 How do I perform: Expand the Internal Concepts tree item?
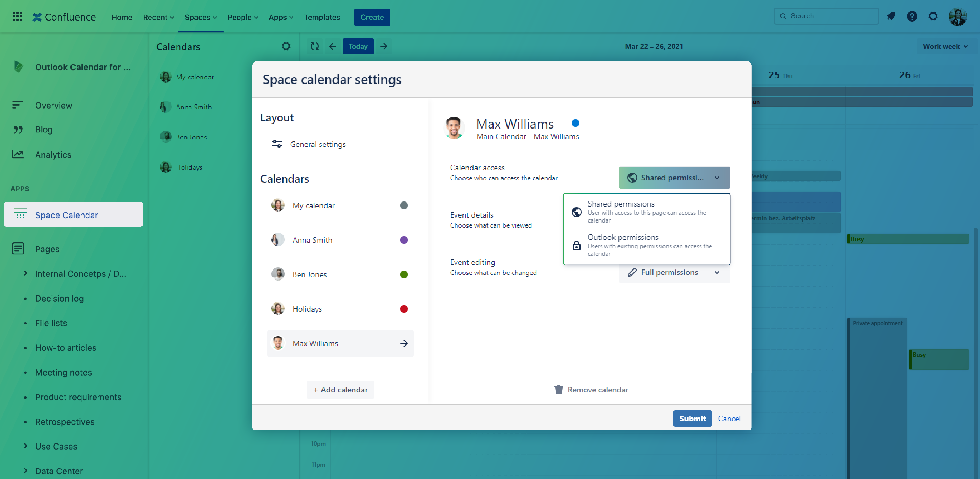(25, 273)
